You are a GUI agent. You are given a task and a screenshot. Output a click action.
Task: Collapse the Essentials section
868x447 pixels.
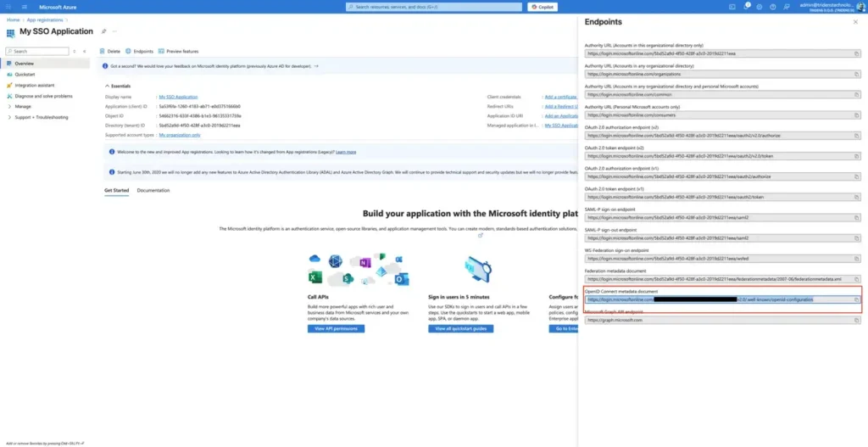[106, 86]
